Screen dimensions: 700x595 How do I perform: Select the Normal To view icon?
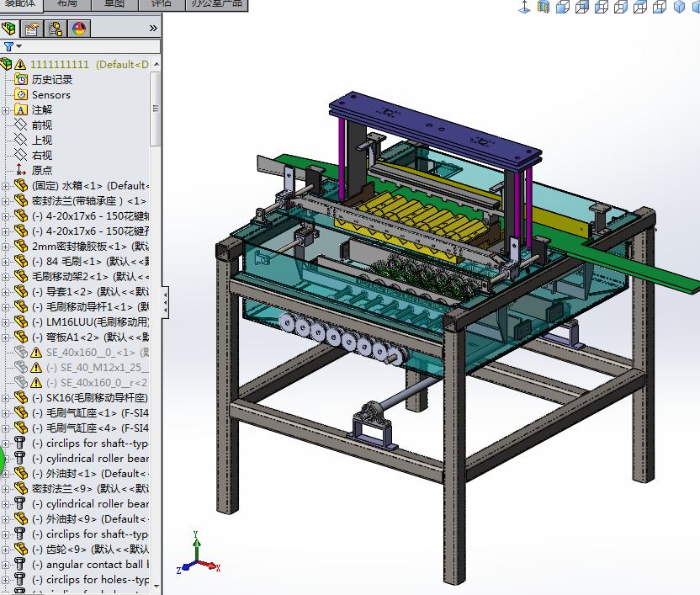point(524,7)
